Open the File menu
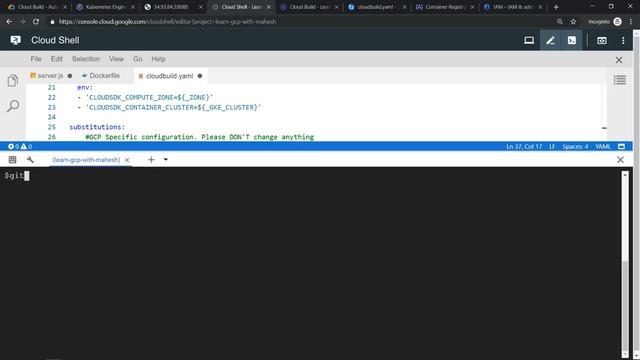 [x=36, y=59]
